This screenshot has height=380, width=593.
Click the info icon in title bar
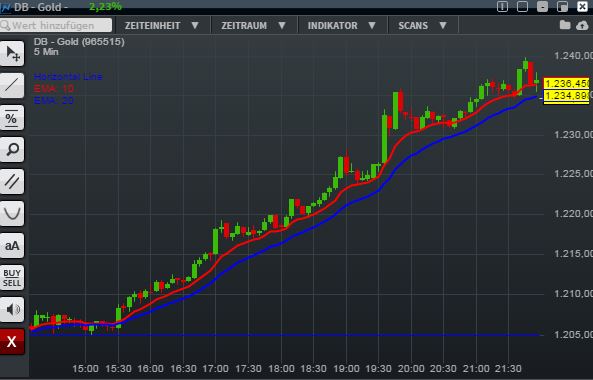[x=502, y=6]
